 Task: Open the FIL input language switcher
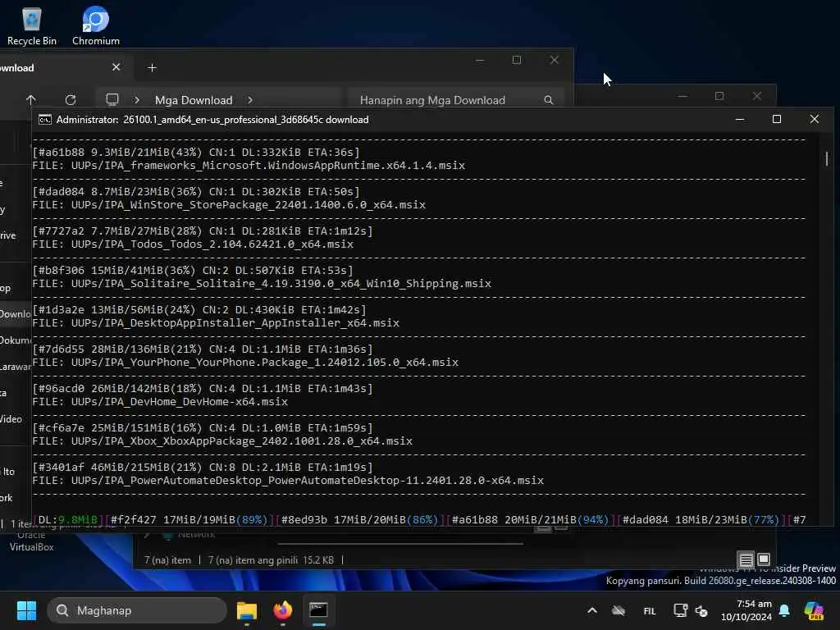[x=650, y=610]
